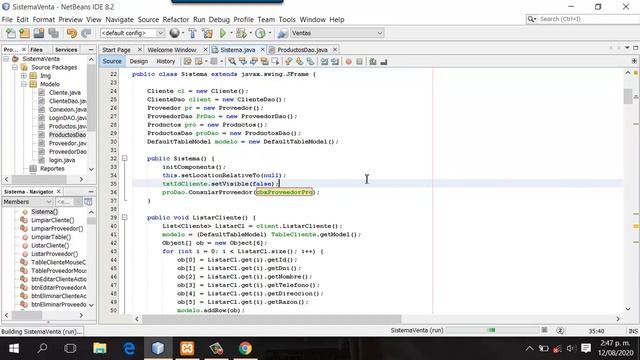Screen dimensions: 640x360
Task: Expand the Img package node
Action: point(24,76)
